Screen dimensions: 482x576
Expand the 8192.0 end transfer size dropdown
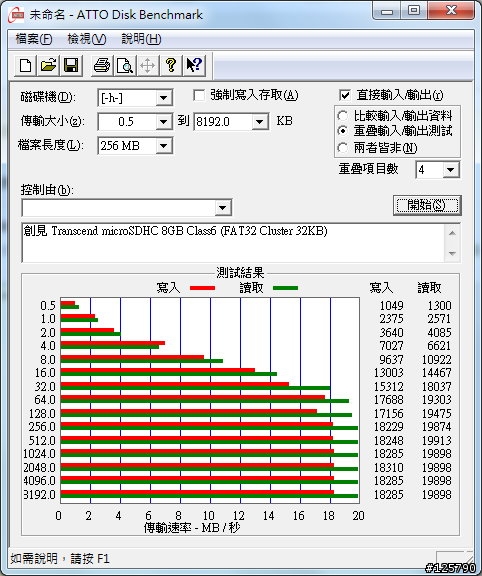(x=260, y=122)
